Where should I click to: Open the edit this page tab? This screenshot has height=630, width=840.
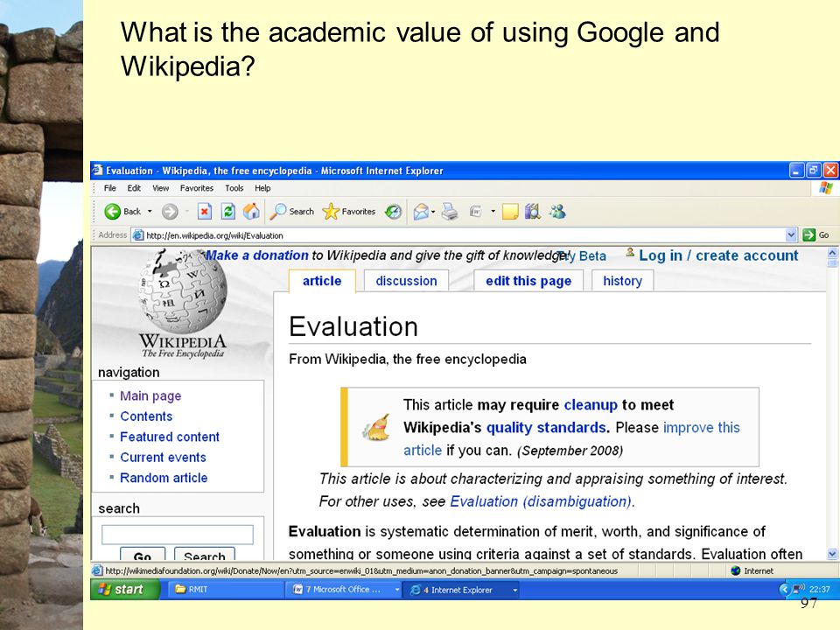pos(528,281)
